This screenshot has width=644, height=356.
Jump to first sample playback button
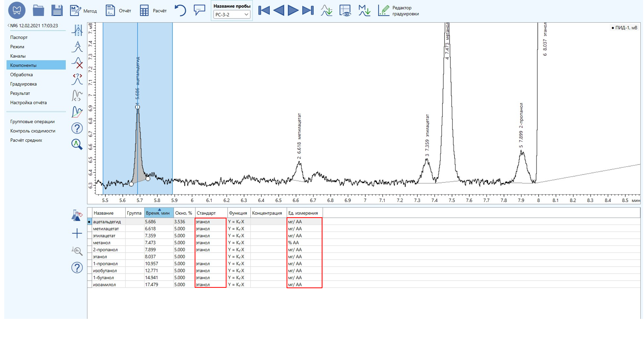(x=264, y=11)
